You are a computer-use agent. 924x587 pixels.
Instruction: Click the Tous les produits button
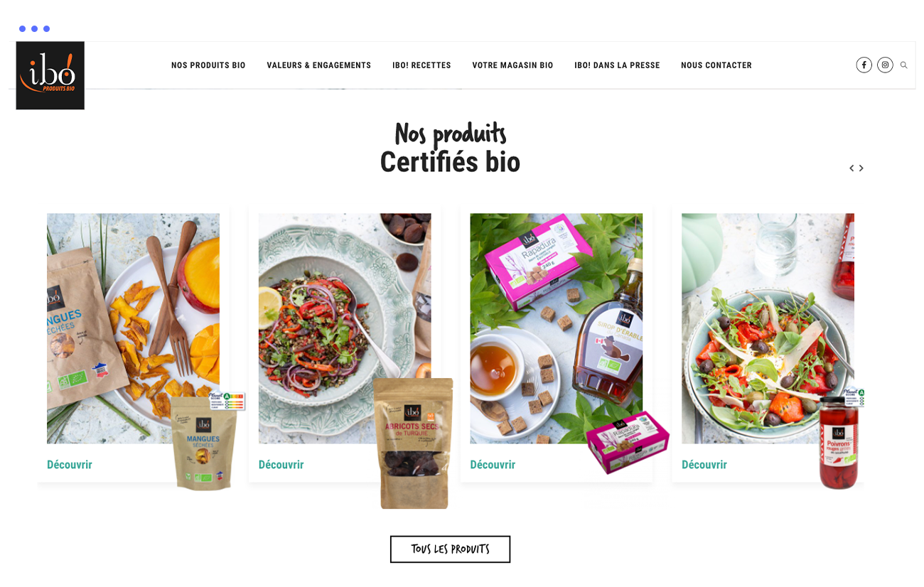pyautogui.click(x=450, y=549)
